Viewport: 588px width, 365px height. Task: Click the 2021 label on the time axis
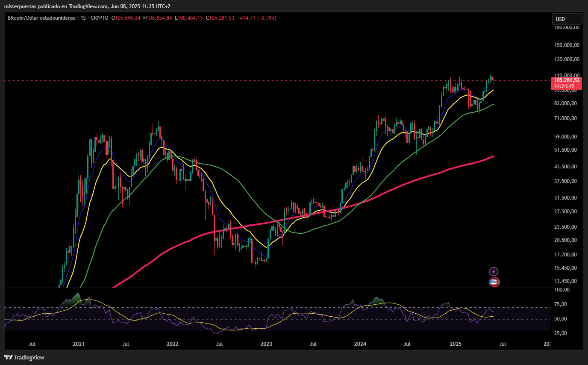click(79, 344)
